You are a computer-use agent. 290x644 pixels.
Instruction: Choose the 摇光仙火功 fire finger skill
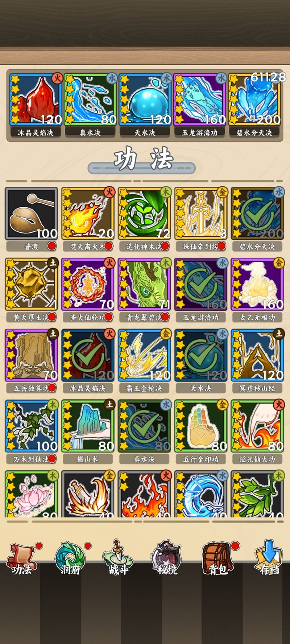[x=257, y=426]
